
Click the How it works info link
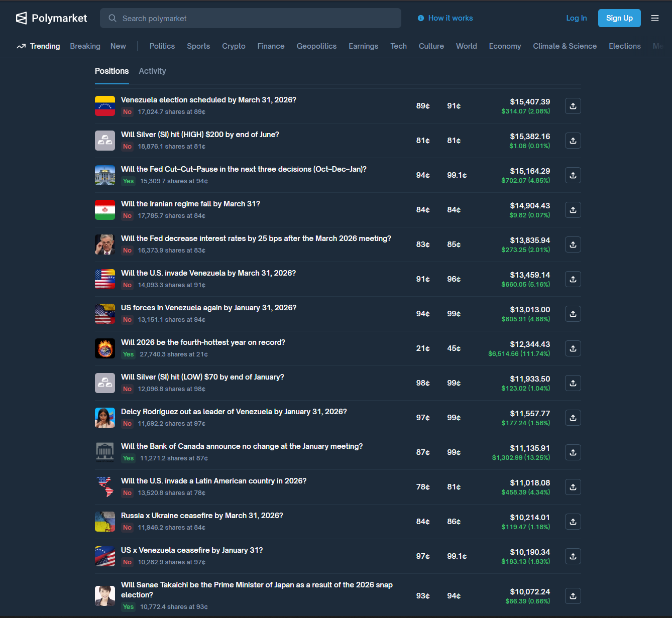click(x=445, y=18)
